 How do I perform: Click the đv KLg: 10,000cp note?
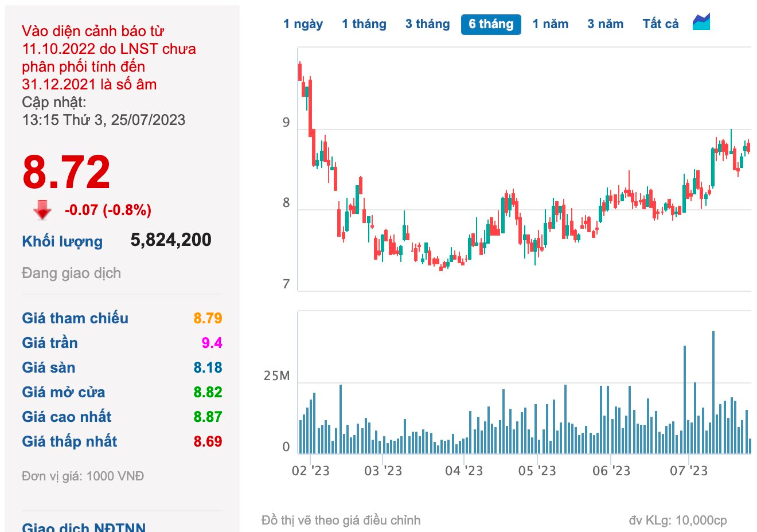678,521
